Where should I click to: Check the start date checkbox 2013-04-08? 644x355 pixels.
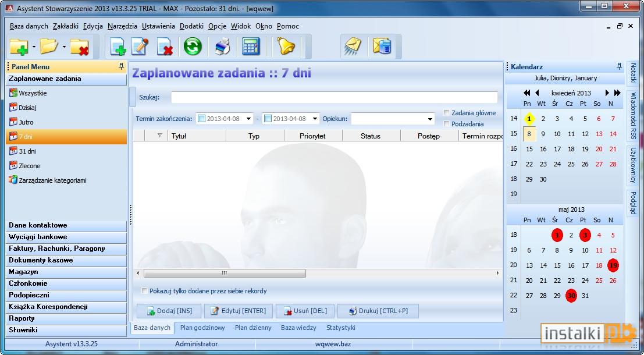pyautogui.click(x=202, y=119)
